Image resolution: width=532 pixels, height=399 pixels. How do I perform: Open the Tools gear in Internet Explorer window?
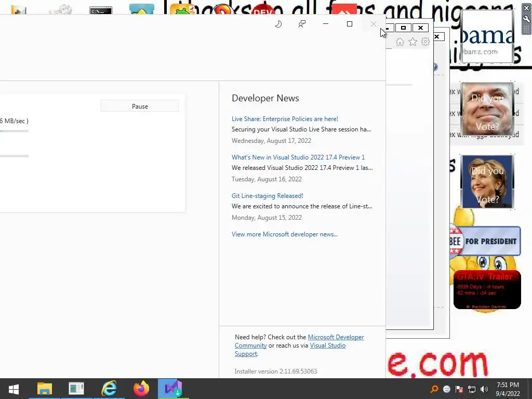click(x=425, y=42)
